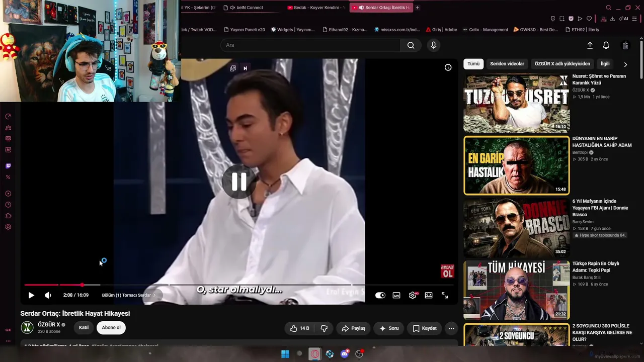Subscribe with the Abone ol button
The width and height of the screenshot is (644, 362).
[x=111, y=328]
